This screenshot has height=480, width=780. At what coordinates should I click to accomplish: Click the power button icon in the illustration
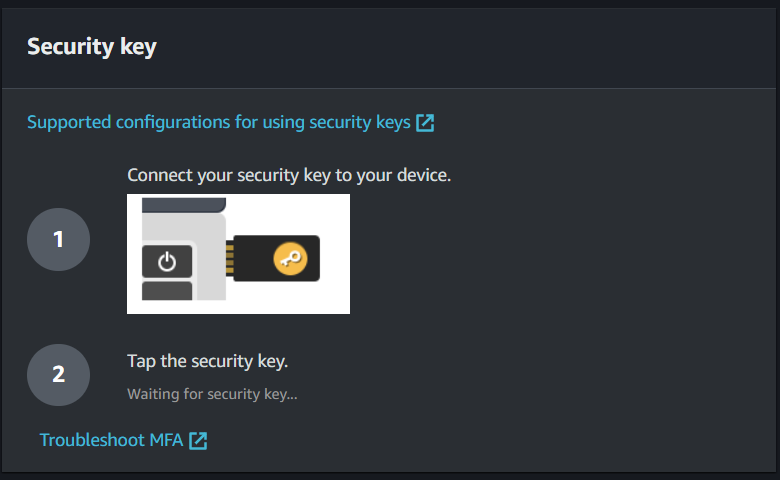click(x=167, y=262)
